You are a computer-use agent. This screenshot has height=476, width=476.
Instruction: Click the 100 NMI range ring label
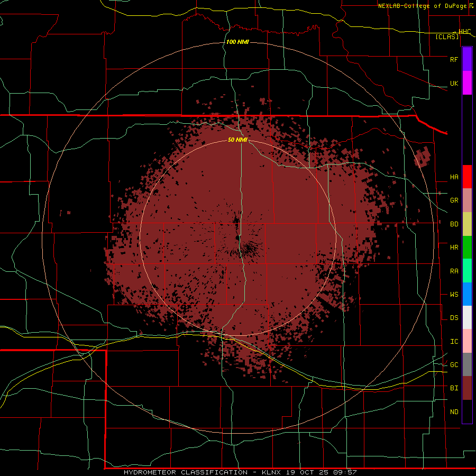[237, 42]
